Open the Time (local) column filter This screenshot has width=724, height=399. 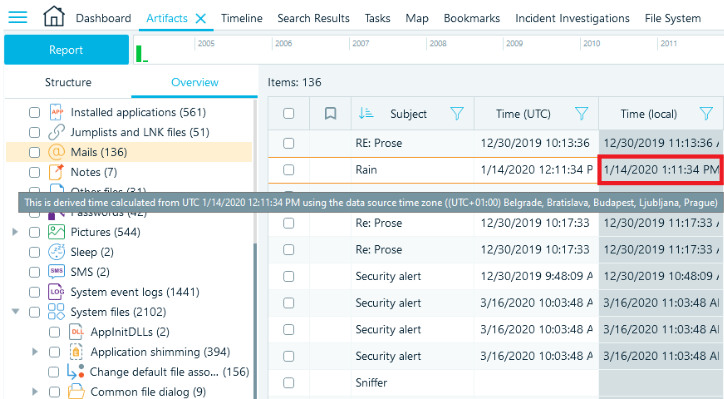point(706,114)
